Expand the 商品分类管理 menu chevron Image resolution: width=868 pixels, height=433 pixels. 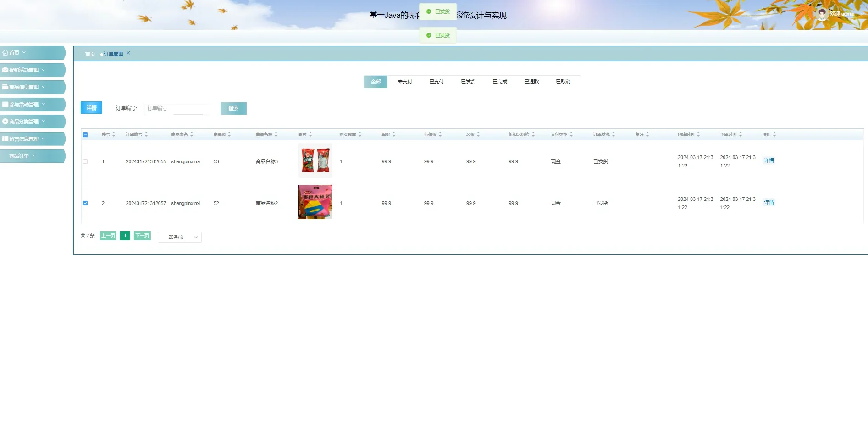click(x=44, y=121)
